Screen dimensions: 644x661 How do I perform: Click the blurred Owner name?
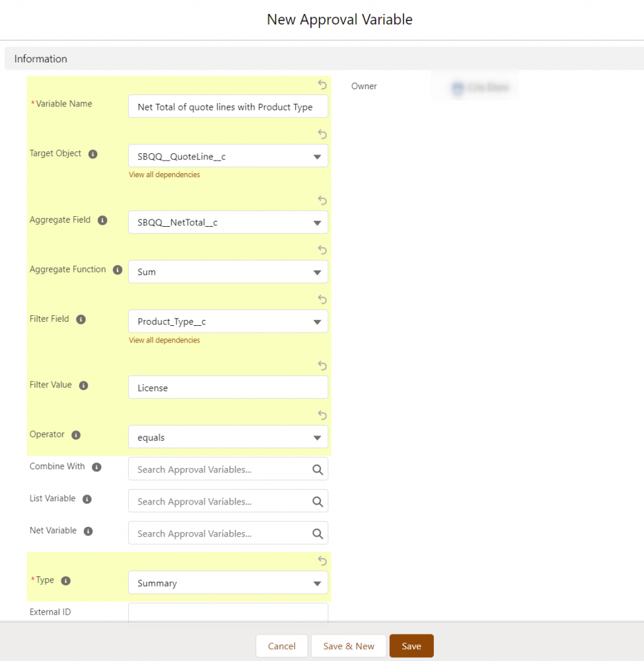click(487, 87)
